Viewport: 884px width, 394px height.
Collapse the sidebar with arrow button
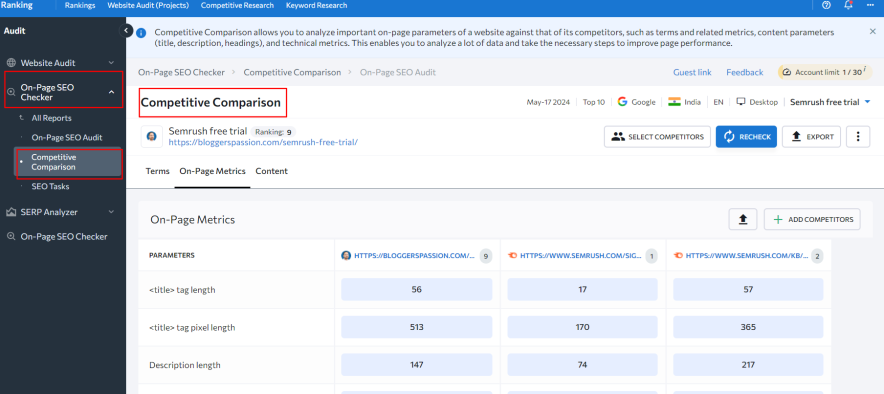127,30
